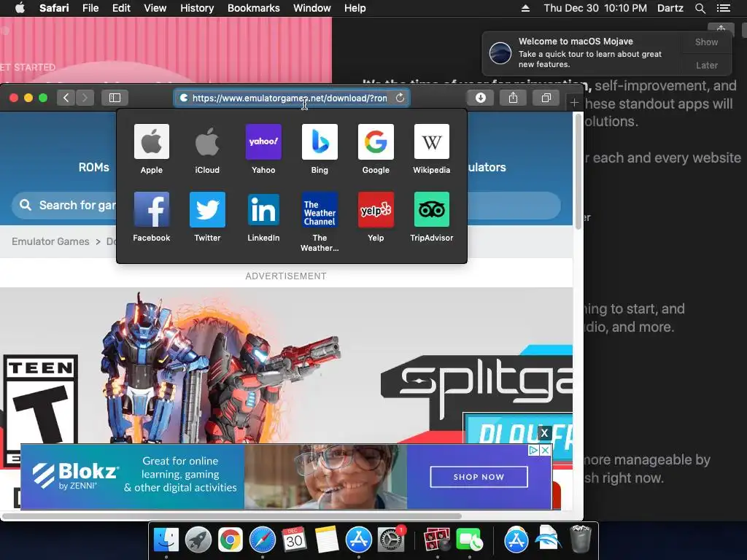This screenshot has height=560, width=747.
Task: Close the Splitgate ad with X
Action: (544, 433)
